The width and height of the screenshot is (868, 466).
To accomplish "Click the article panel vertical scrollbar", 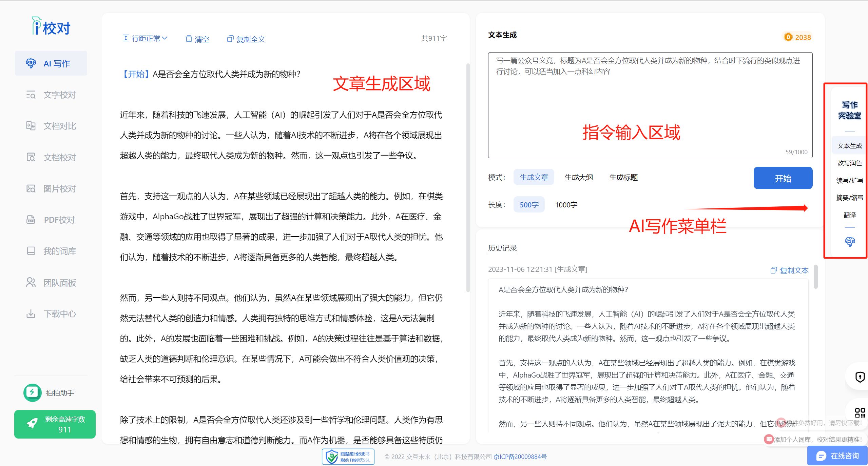I will point(468,178).
